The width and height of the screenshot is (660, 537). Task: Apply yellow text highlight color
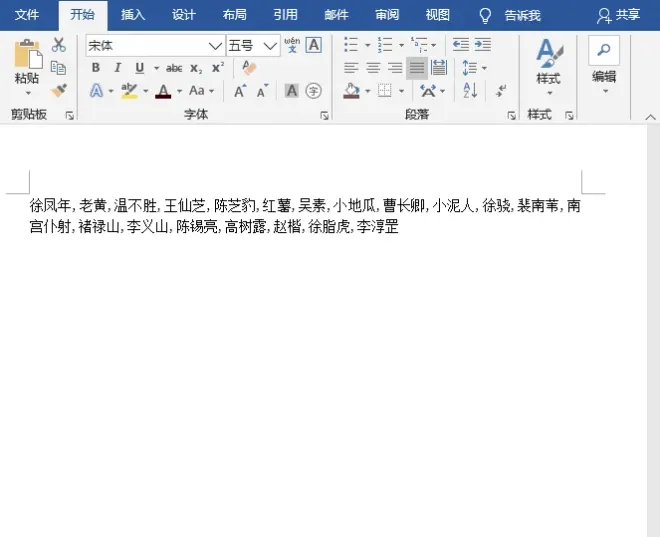pyautogui.click(x=129, y=90)
